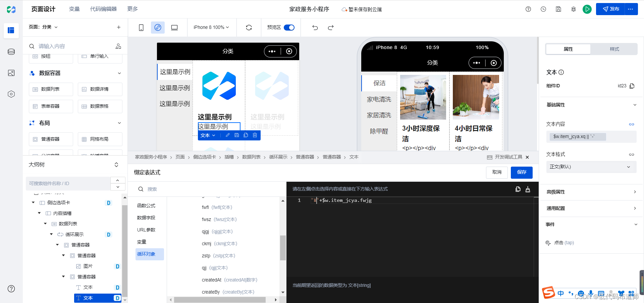Delete the selected text component

coord(255,135)
